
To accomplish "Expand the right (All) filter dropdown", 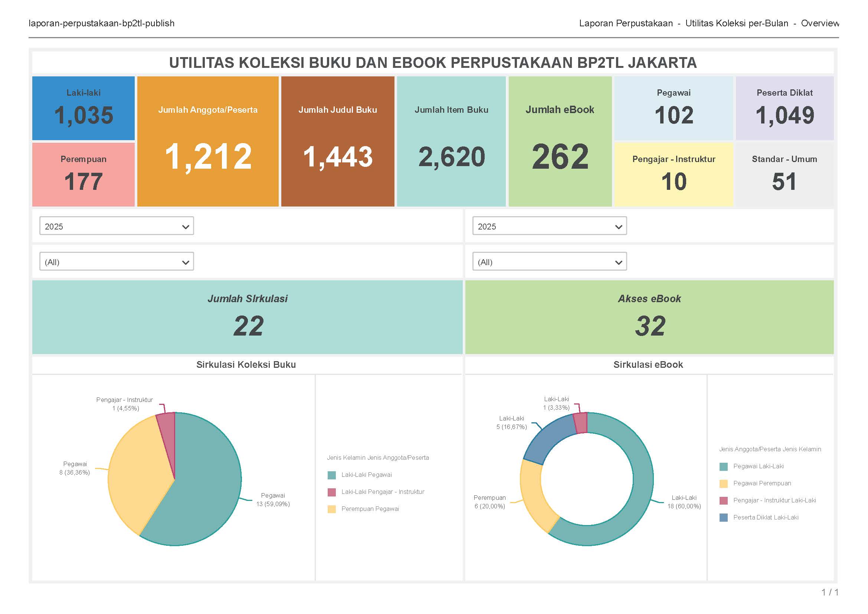I will [x=549, y=262].
